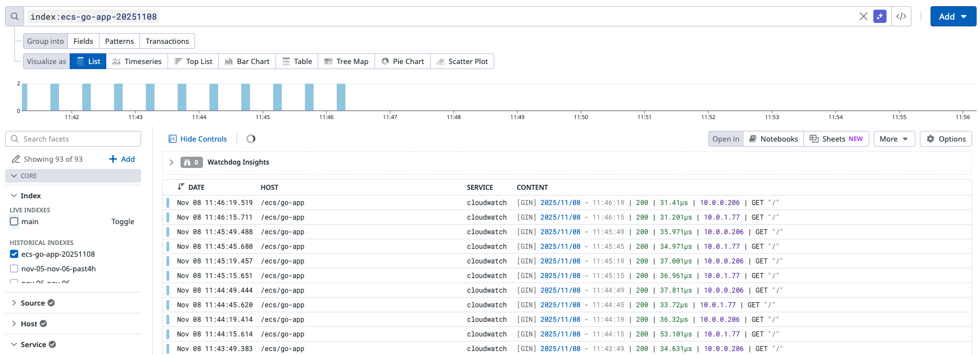The height and width of the screenshot is (355, 980).
Task: Open the Options gear button
Action: point(946,139)
